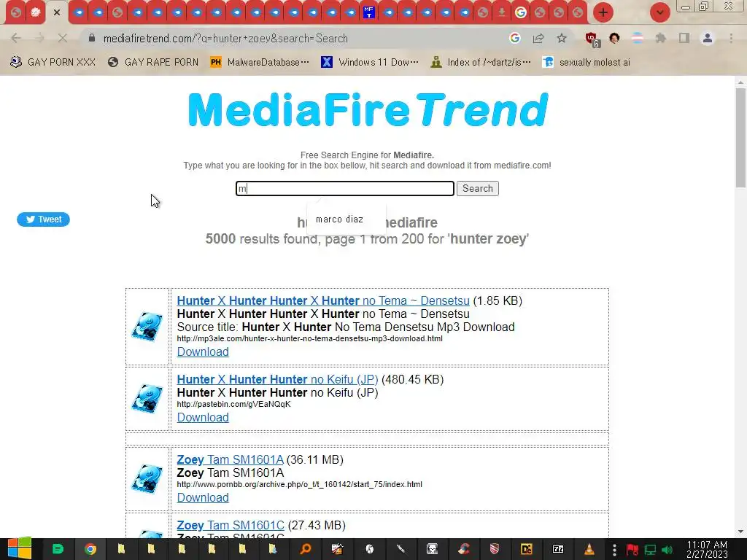Click the Google icon in the address bar
The height and width of the screenshot is (560, 747).
[x=514, y=38]
